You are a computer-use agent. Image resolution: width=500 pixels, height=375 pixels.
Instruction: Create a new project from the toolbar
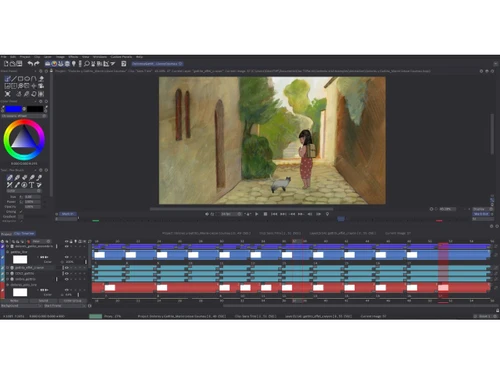click(x=6, y=64)
